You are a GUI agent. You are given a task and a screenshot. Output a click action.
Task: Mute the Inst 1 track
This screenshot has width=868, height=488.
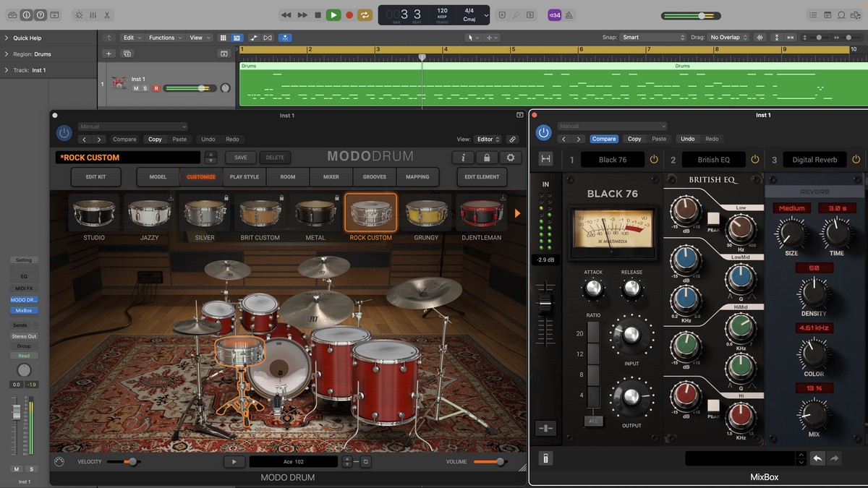pos(136,88)
